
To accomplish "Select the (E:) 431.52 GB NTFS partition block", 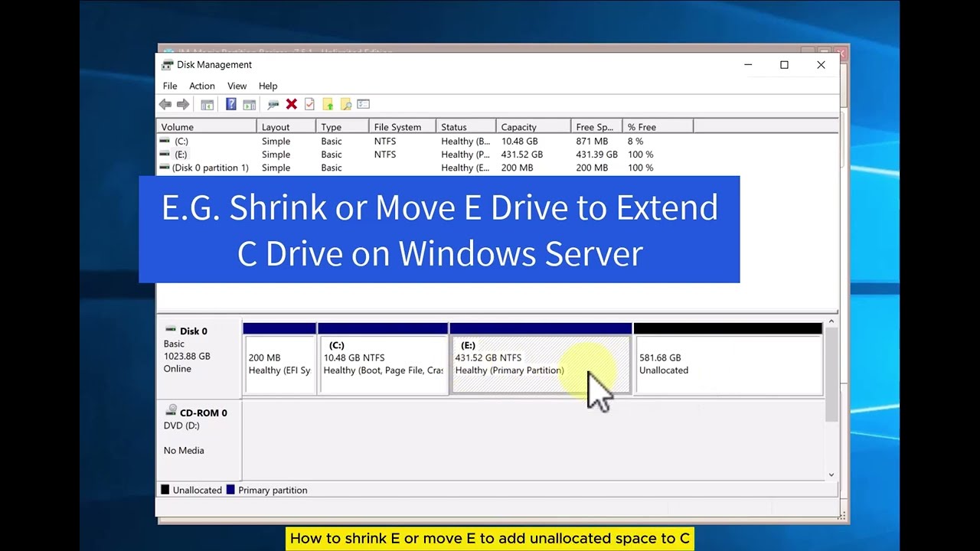I will click(x=541, y=359).
